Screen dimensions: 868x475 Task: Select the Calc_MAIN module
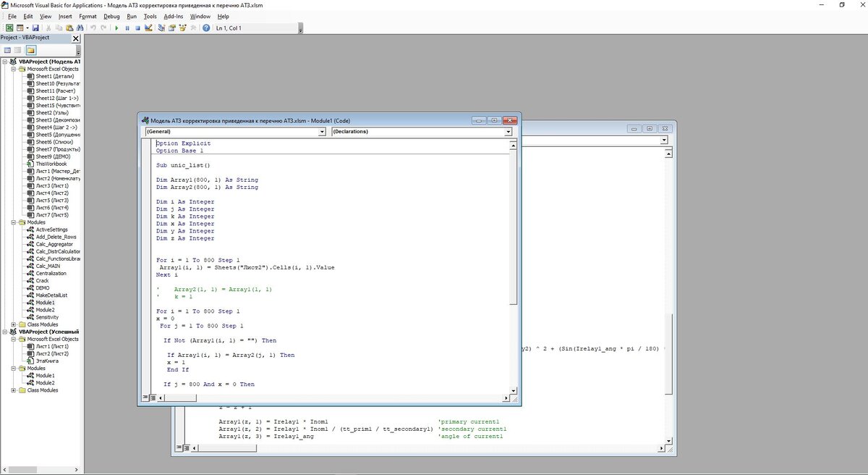click(x=48, y=266)
